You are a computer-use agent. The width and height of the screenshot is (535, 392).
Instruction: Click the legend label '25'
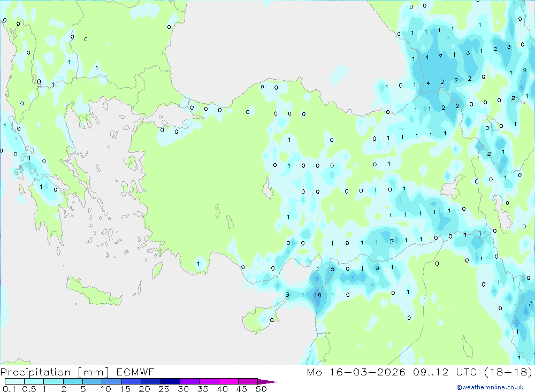pyautogui.click(x=164, y=389)
